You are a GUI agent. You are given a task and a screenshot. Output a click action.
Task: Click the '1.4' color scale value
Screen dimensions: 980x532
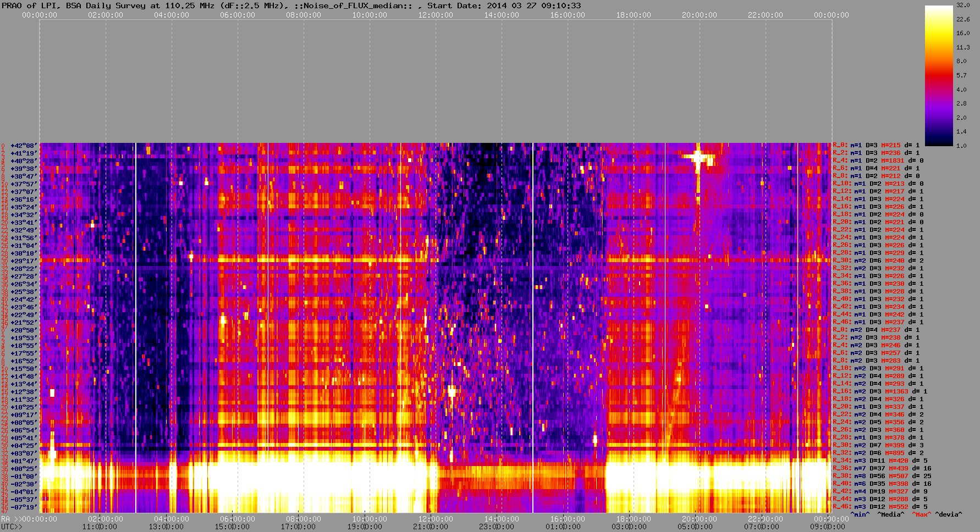(961, 132)
